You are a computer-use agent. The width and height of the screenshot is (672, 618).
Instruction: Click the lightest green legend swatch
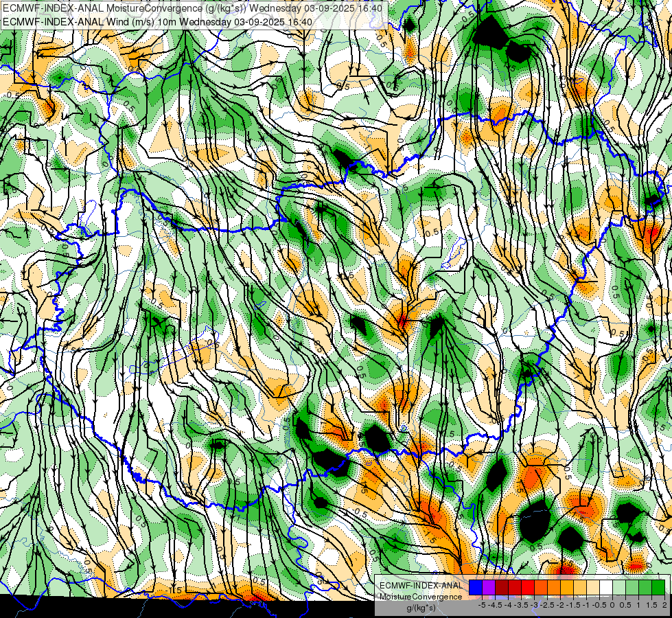pyautogui.click(x=619, y=587)
